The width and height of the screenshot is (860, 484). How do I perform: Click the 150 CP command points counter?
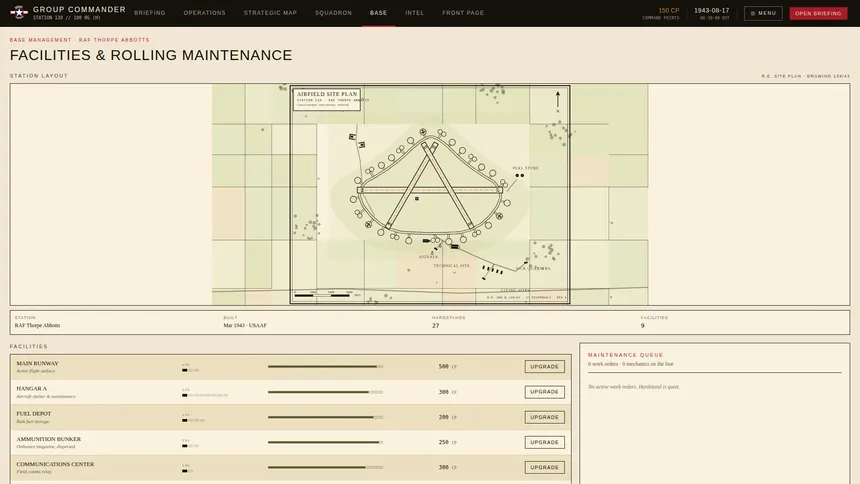661,13
